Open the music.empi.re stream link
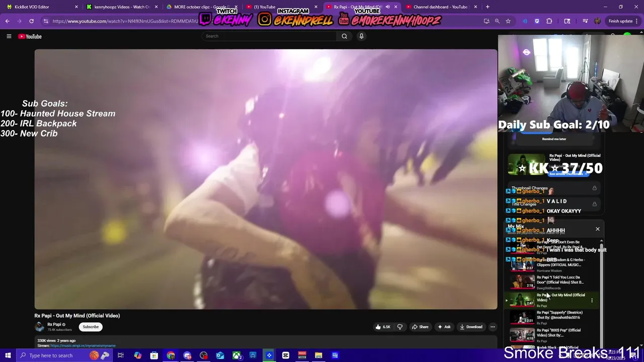Screen dimensions: 644x362 [83, 346]
